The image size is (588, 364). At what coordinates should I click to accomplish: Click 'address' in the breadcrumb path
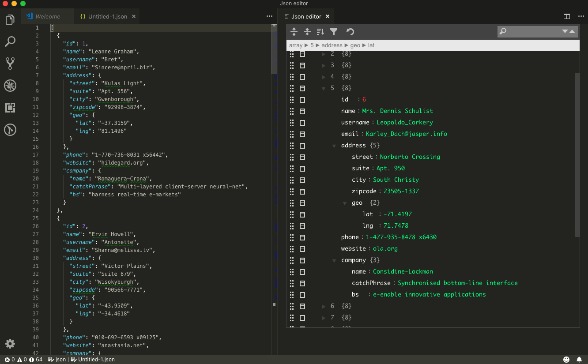(x=332, y=45)
